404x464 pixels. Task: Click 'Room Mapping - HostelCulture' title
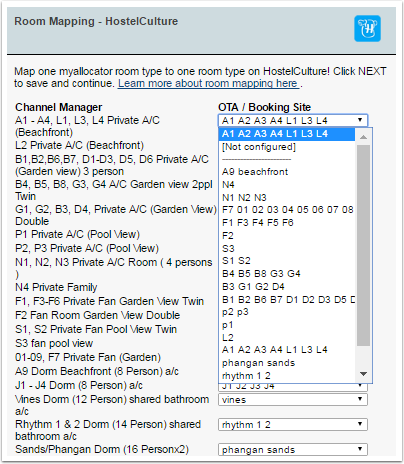[96, 21]
